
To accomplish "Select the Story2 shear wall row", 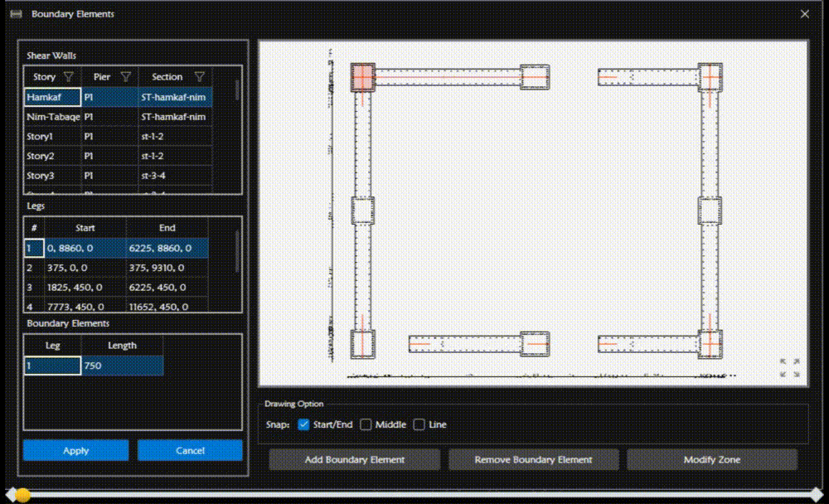I will point(51,156).
